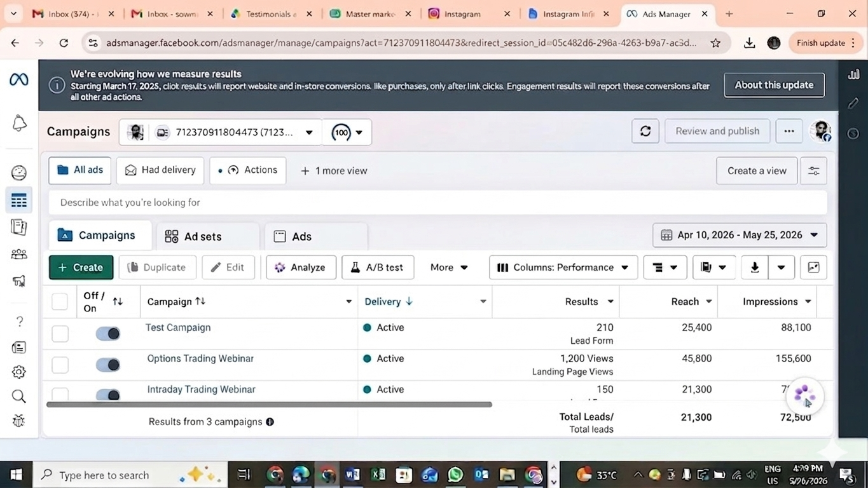Tick the Test Campaign row checkbox
The width and height of the screenshot is (868, 488).
(x=60, y=334)
